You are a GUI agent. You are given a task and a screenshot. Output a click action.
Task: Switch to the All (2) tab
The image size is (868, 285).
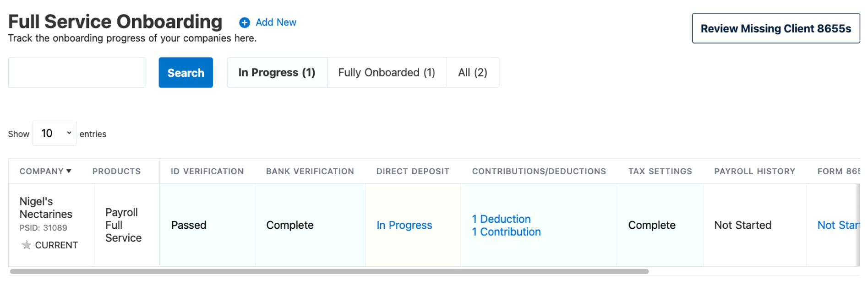pyautogui.click(x=473, y=72)
